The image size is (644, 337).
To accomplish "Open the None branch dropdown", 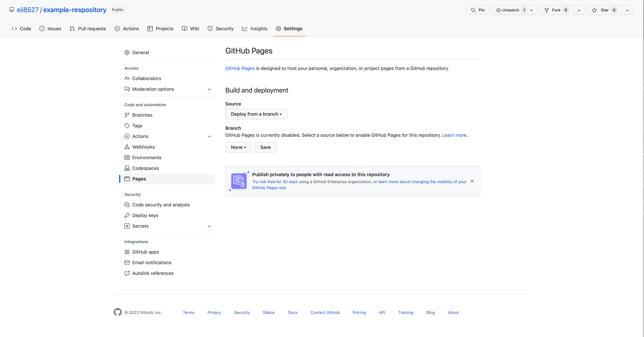I will [x=238, y=147].
